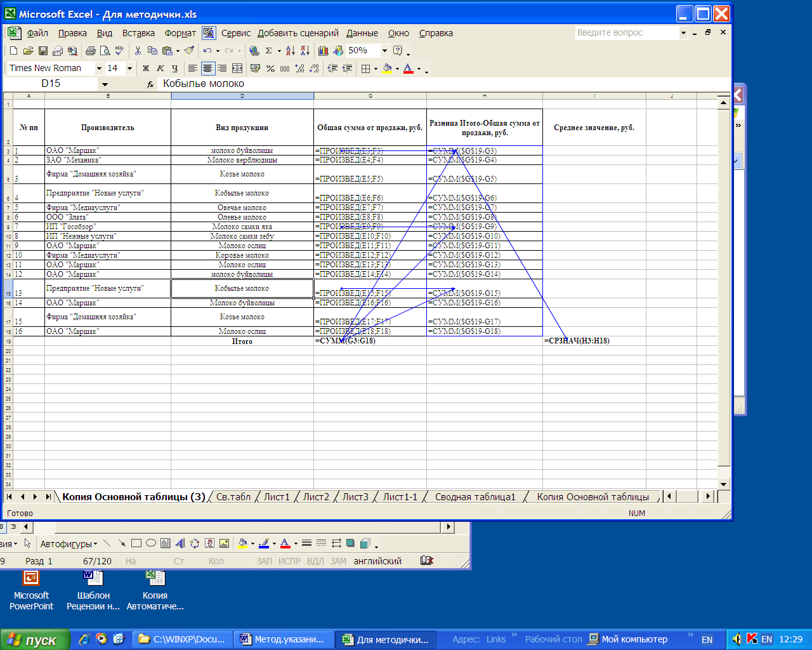The width and height of the screenshot is (812, 650).
Task: Open print preview in the Excel toolbar
Action: click(x=105, y=51)
